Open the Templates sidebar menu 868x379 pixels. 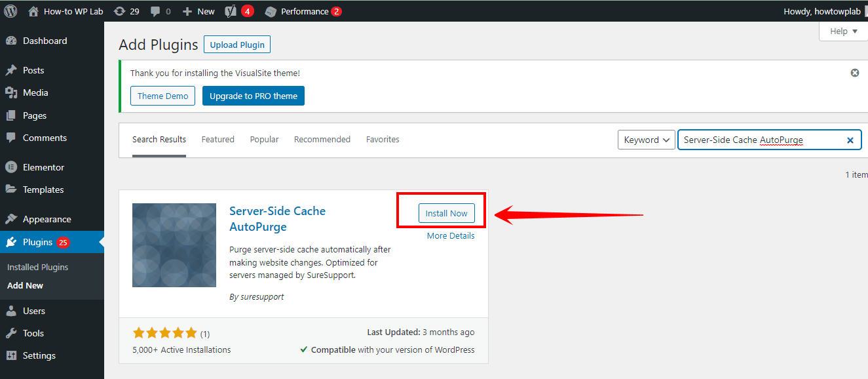tap(52, 190)
